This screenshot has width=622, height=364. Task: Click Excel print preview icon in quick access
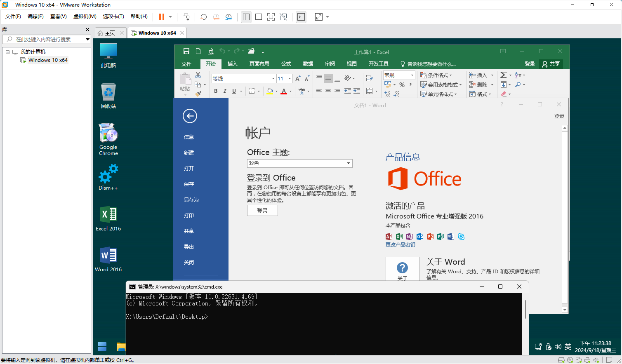point(210,51)
